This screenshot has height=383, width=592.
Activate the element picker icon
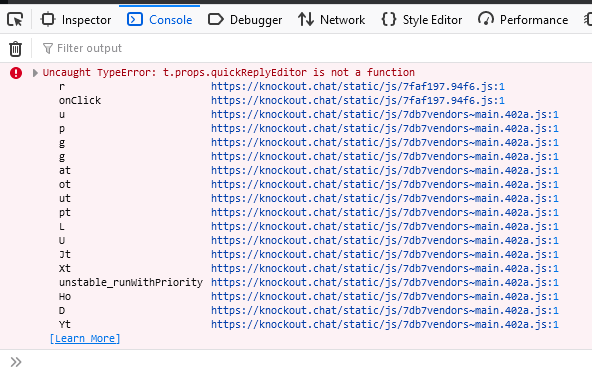pyautogui.click(x=15, y=19)
